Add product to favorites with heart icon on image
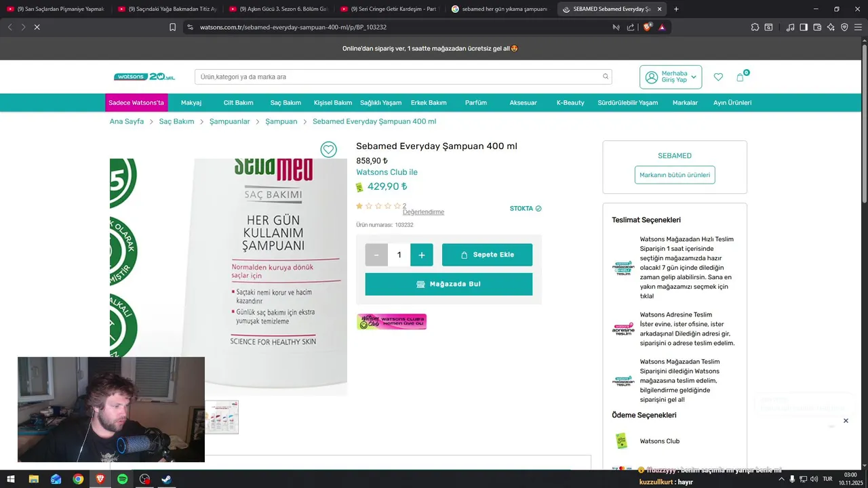The image size is (868, 488). click(x=328, y=150)
